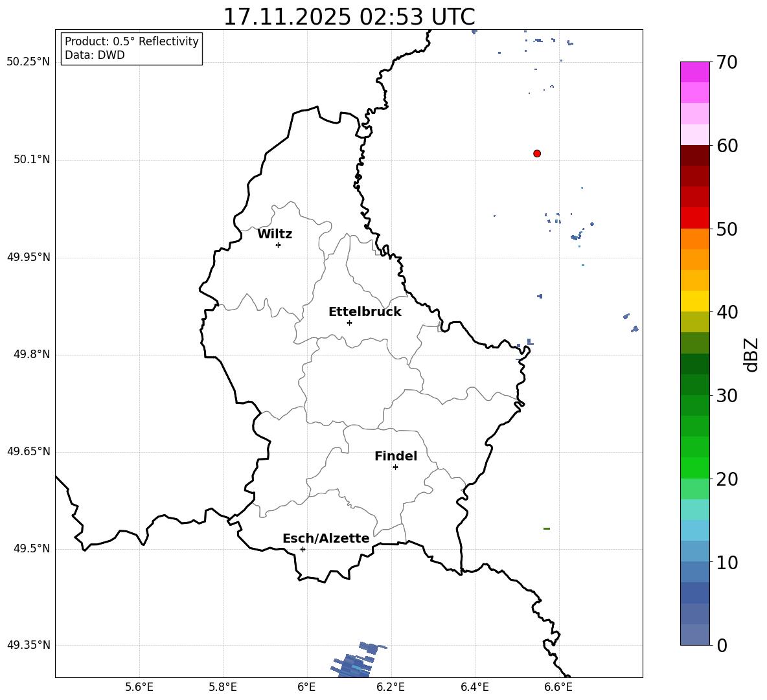The height and width of the screenshot is (700, 767).
Task: Click the 5.6°E longitude label
Action: (139, 687)
